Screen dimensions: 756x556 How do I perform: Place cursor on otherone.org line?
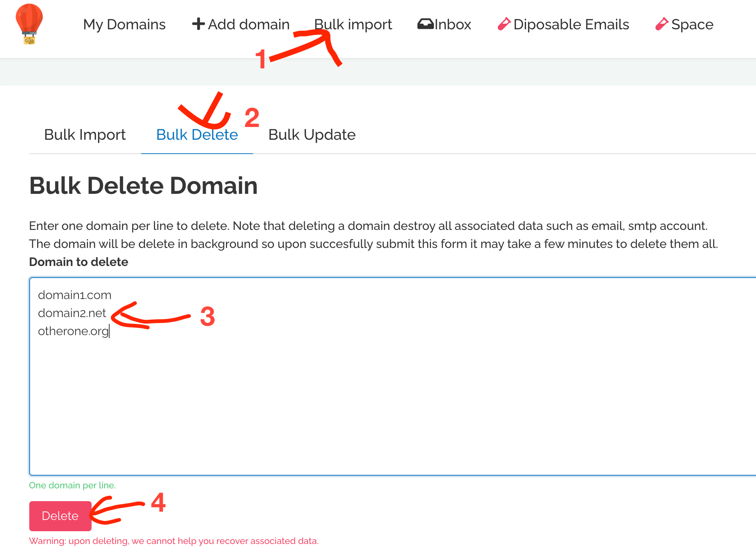coord(73,331)
